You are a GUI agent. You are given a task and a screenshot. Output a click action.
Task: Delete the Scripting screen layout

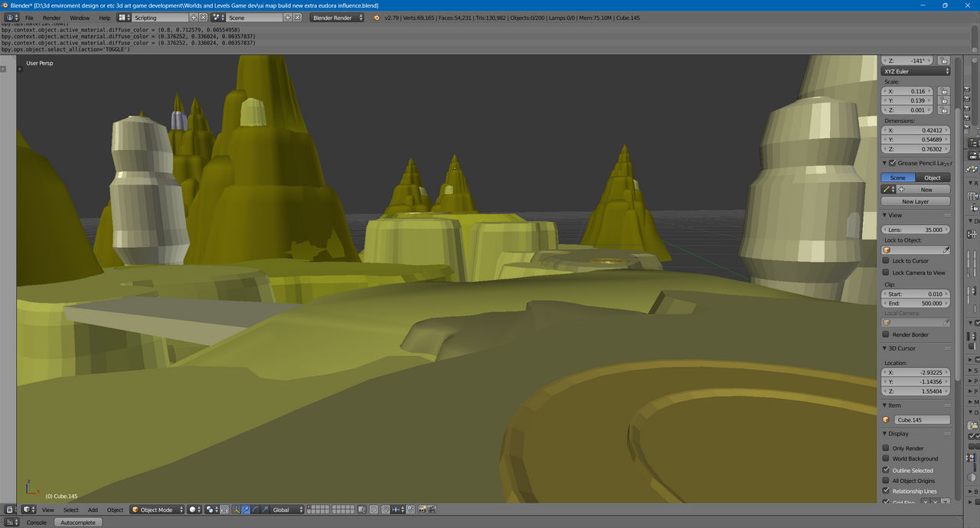coord(203,17)
